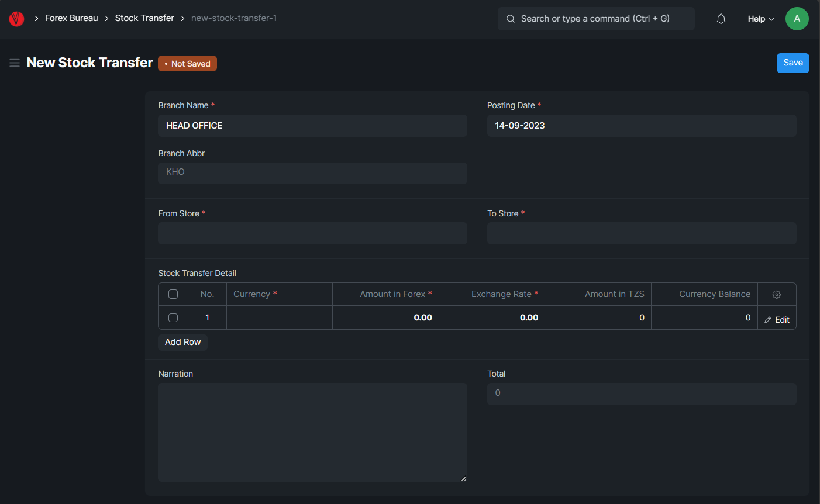The image size is (820, 504).
Task: Click the Save button
Action: (x=793, y=63)
